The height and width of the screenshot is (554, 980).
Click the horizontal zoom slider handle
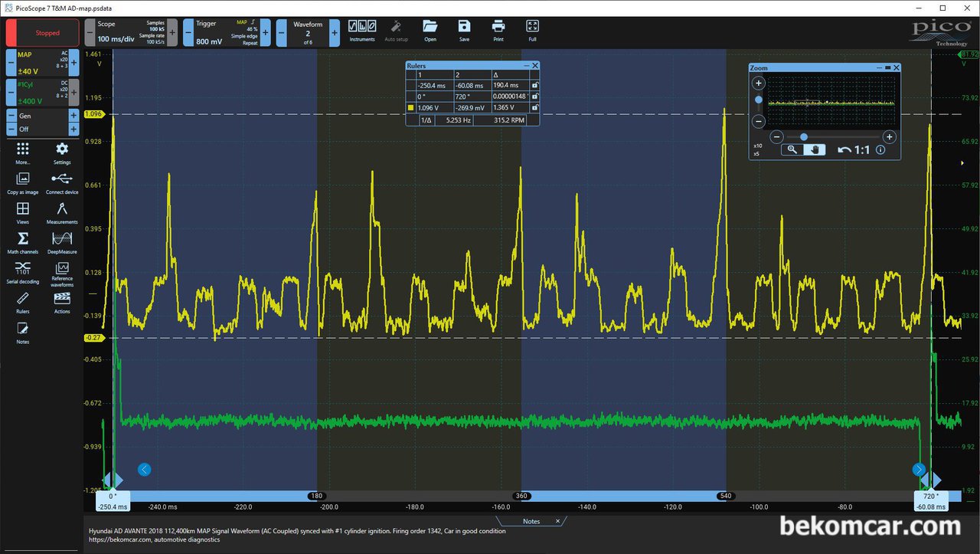[803, 136]
